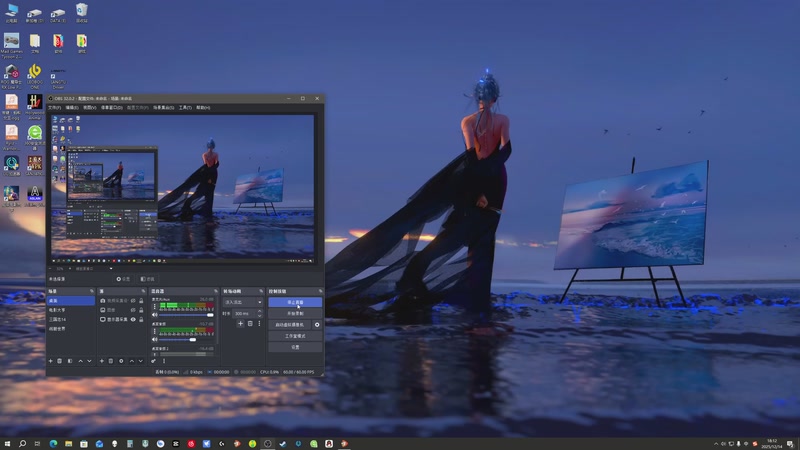Open transition properties three-dot menu
This screenshot has height=450, width=800.
tap(259, 323)
